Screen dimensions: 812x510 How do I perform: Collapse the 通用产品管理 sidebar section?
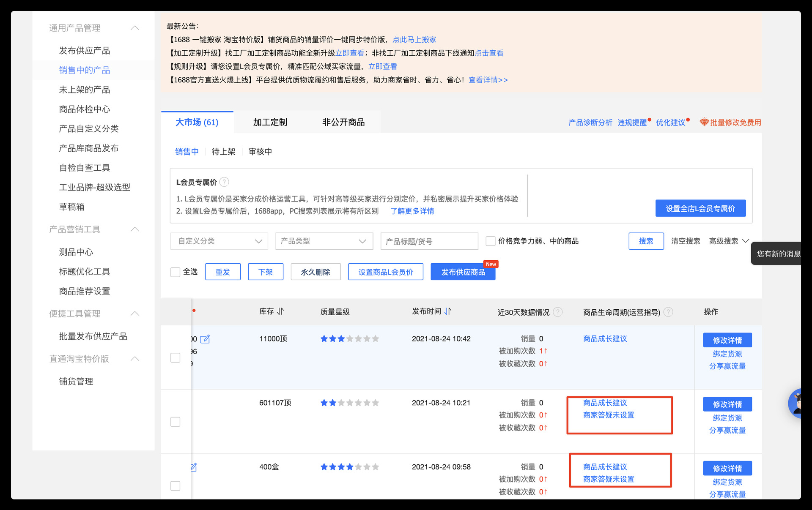pos(135,28)
